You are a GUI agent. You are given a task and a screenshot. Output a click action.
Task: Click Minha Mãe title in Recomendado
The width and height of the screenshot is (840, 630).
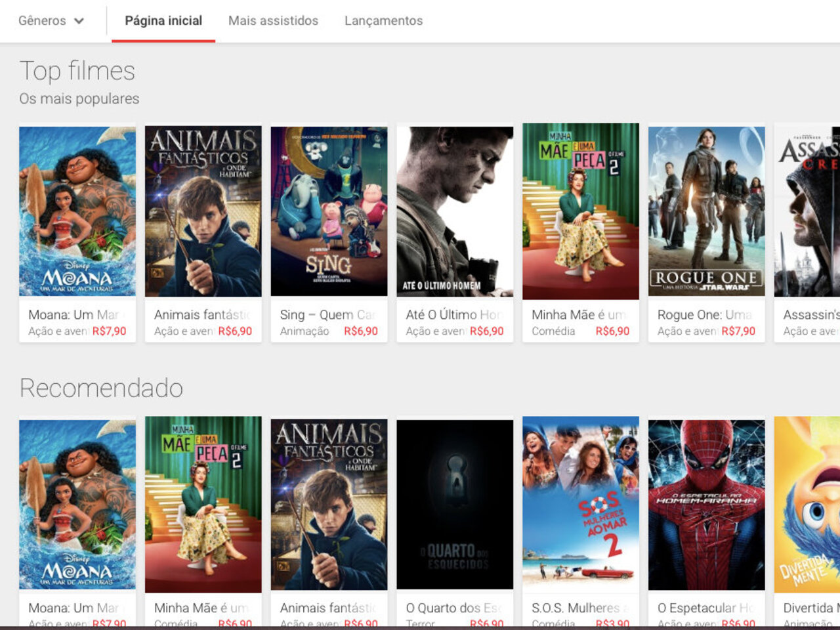[202, 608]
